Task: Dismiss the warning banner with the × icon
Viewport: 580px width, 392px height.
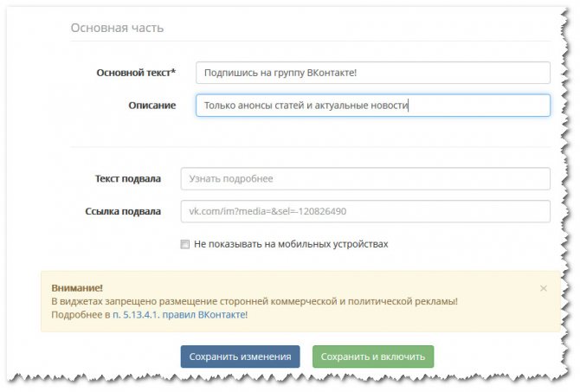Action: click(543, 287)
